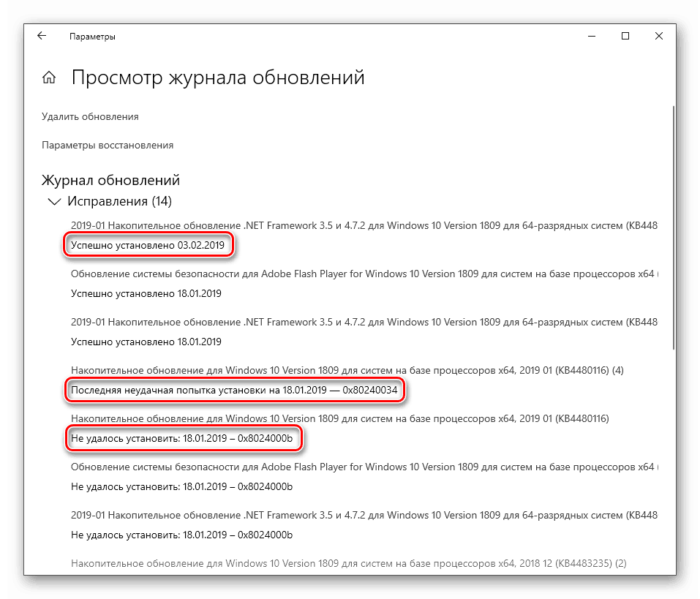Collapse the Исправления (14) section chevron
This screenshot has width=700, height=599.
(x=54, y=202)
